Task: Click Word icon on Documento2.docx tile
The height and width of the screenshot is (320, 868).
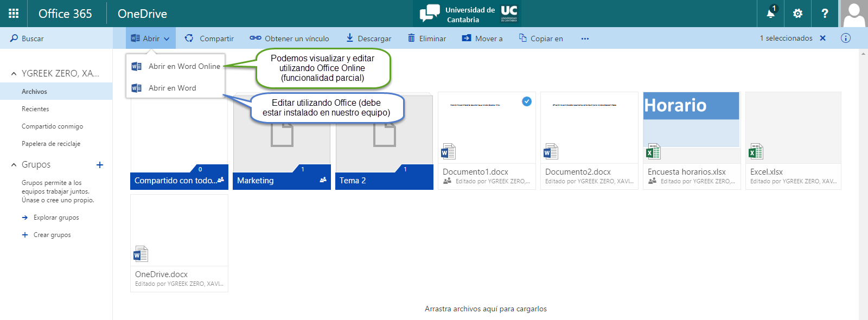Action: pyautogui.click(x=551, y=151)
